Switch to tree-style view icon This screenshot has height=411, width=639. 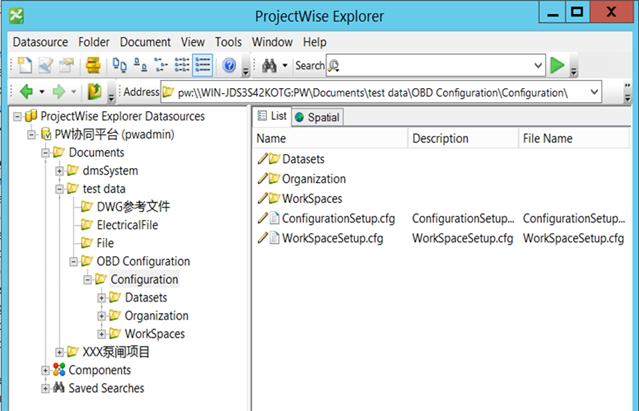click(x=161, y=65)
